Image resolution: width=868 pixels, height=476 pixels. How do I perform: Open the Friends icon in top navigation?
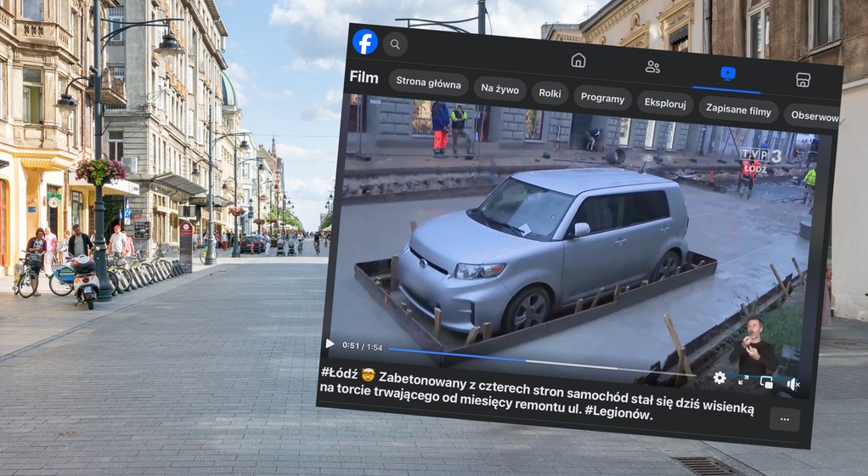(x=652, y=67)
